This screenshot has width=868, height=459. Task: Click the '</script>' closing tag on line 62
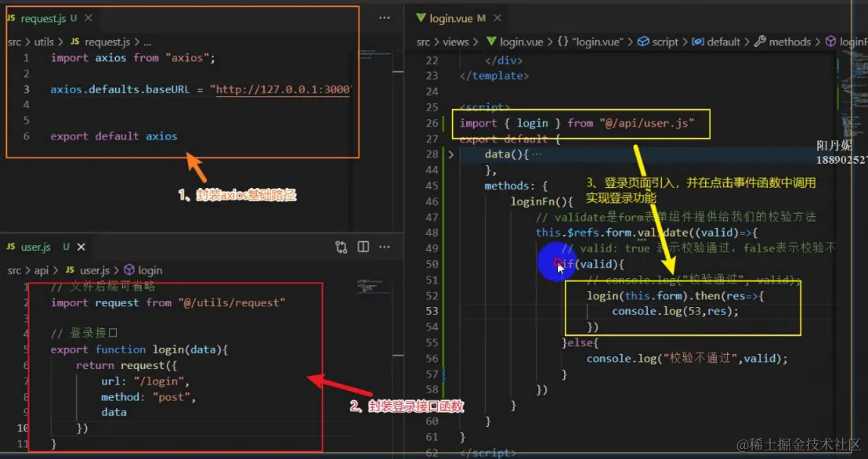488,453
